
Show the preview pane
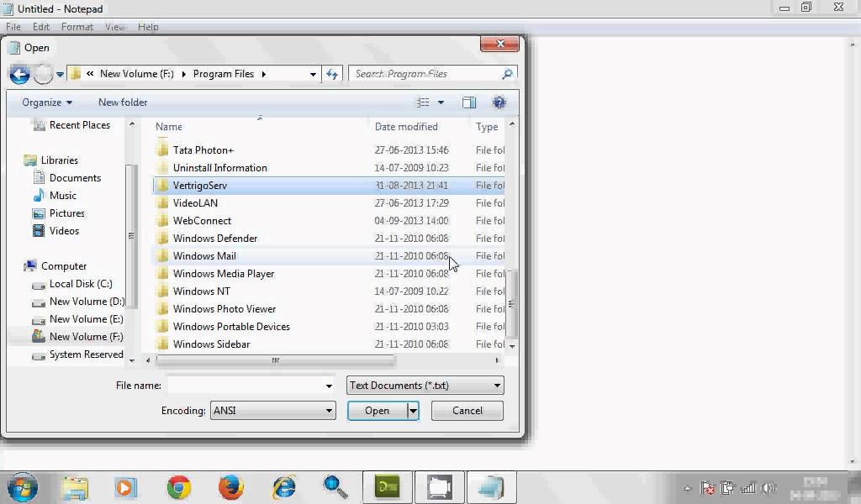[x=469, y=102]
